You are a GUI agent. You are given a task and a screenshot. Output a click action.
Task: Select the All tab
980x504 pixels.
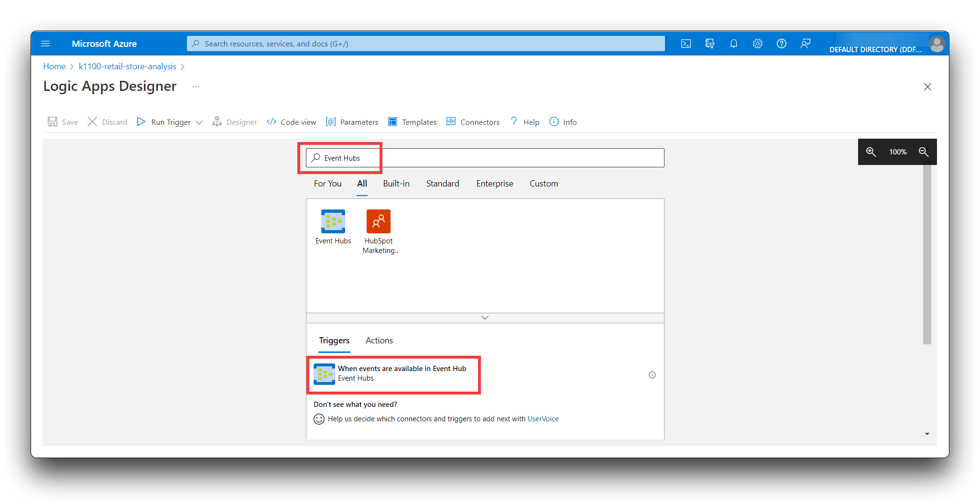coord(362,184)
